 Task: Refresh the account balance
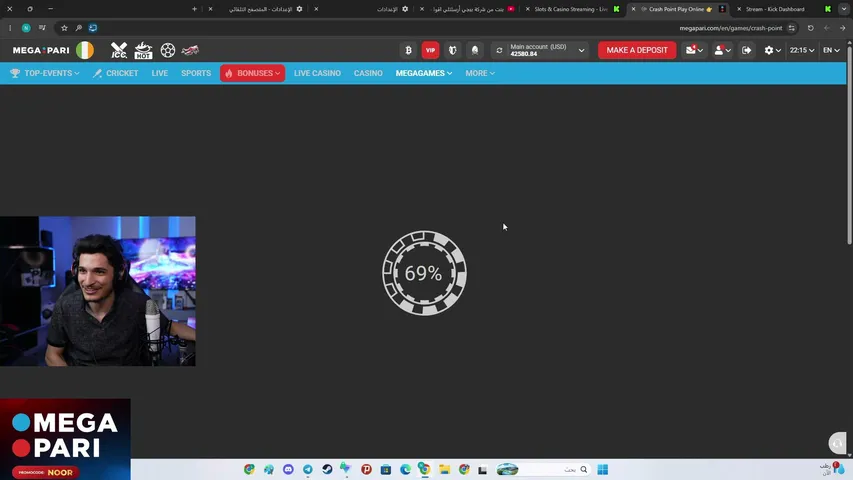pos(499,50)
